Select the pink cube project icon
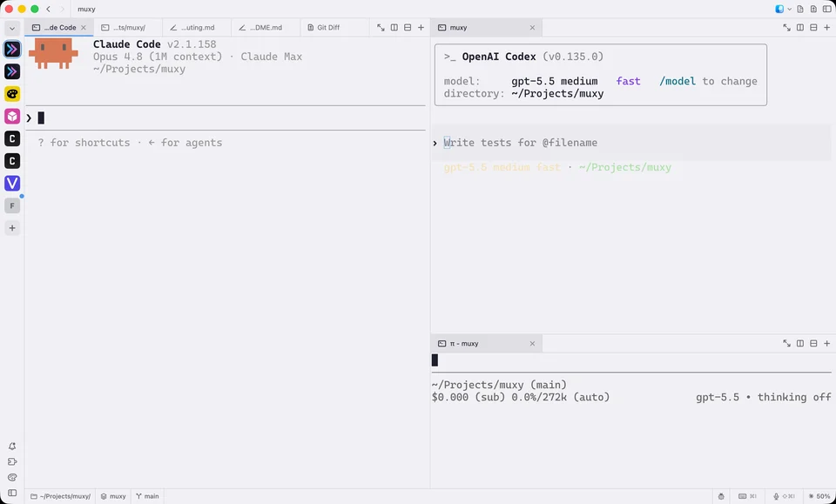 12,116
